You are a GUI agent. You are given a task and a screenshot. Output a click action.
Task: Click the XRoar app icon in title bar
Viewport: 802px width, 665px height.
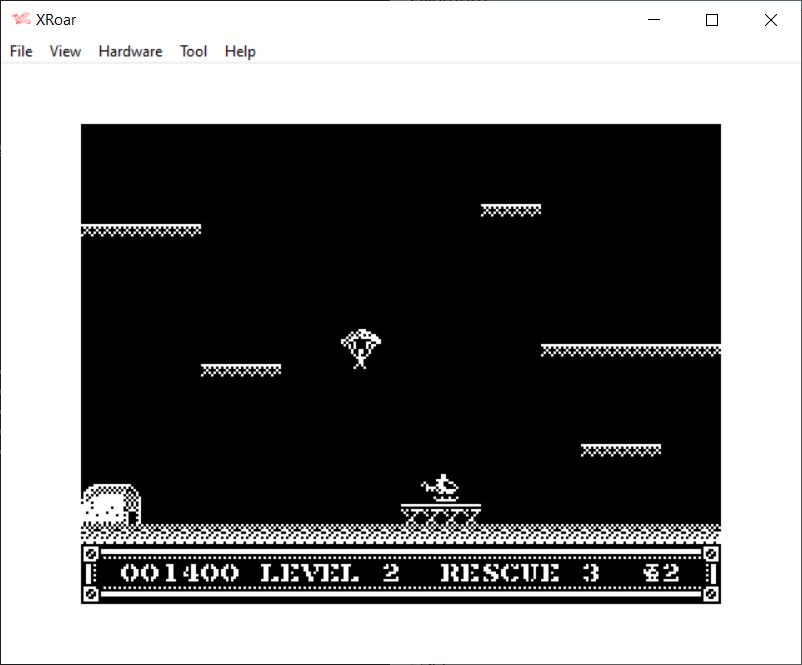[x=21, y=20]
